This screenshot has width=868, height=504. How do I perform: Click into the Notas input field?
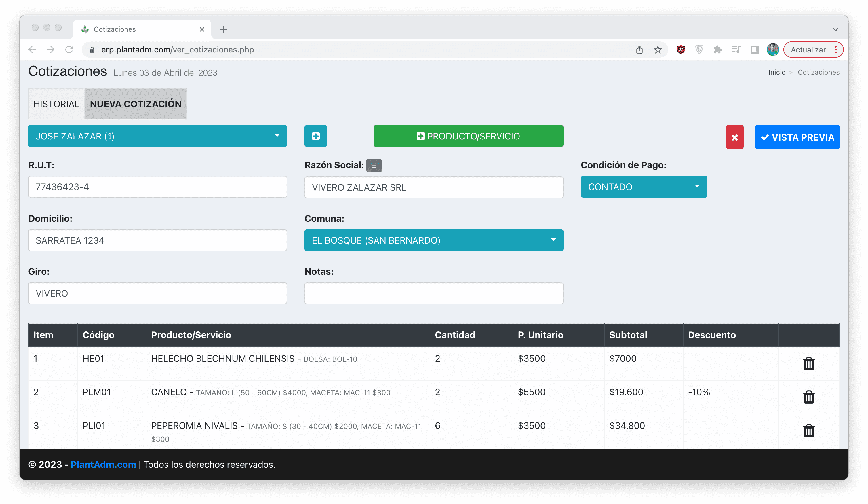[x=433, y=293]
